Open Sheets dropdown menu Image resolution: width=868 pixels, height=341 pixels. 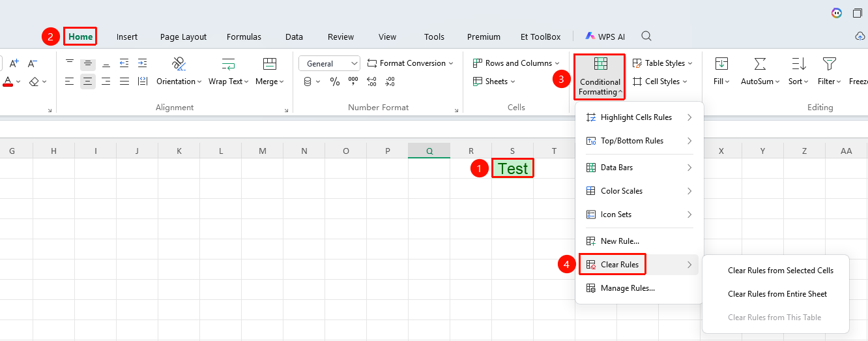[x=493, y=82]
